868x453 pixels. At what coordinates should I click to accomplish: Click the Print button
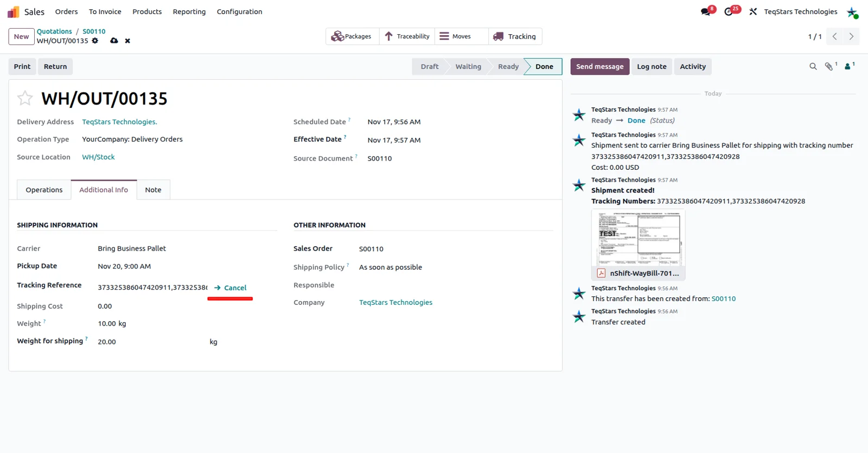click(x=22, y=66)
